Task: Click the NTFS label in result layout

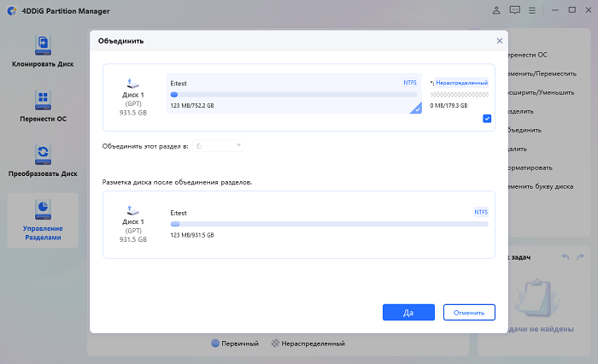Action: point(481,212)
